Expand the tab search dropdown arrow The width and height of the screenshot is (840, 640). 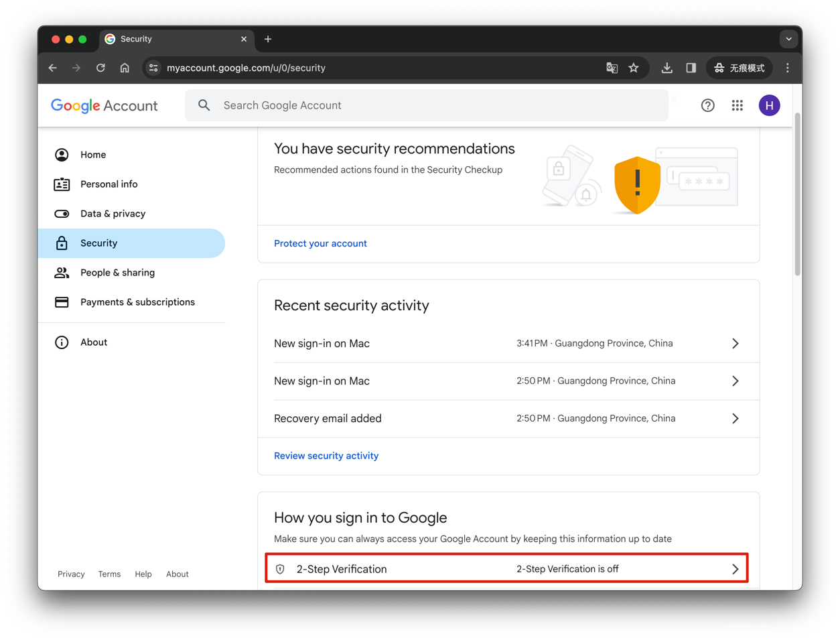(x=788, y=39)
